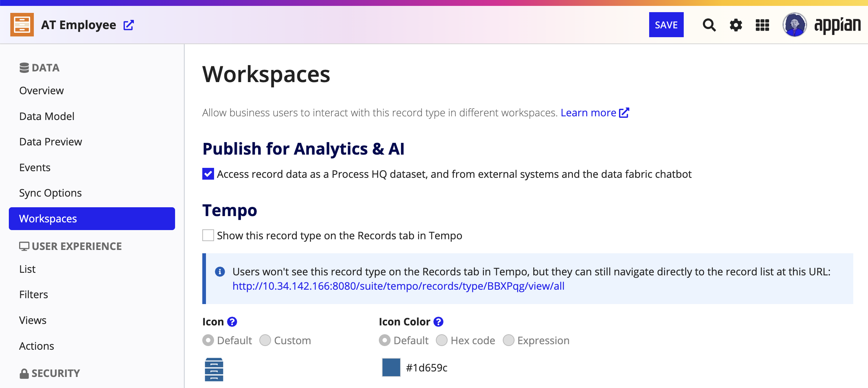Open the settings gear icon
This screenshot has width=868, height=388.
point(736,25)
